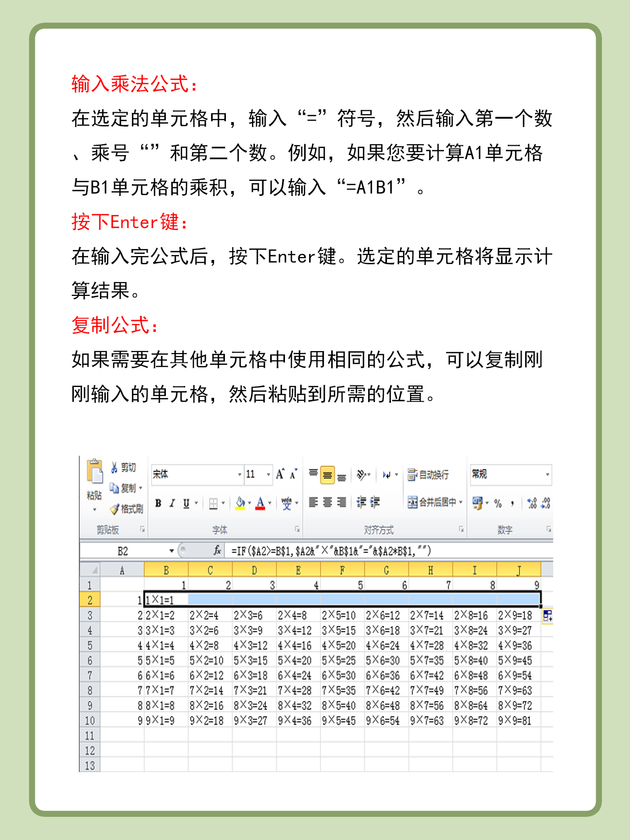
Task: Select the cell with 9×1=9
Action: pos(166,720)
